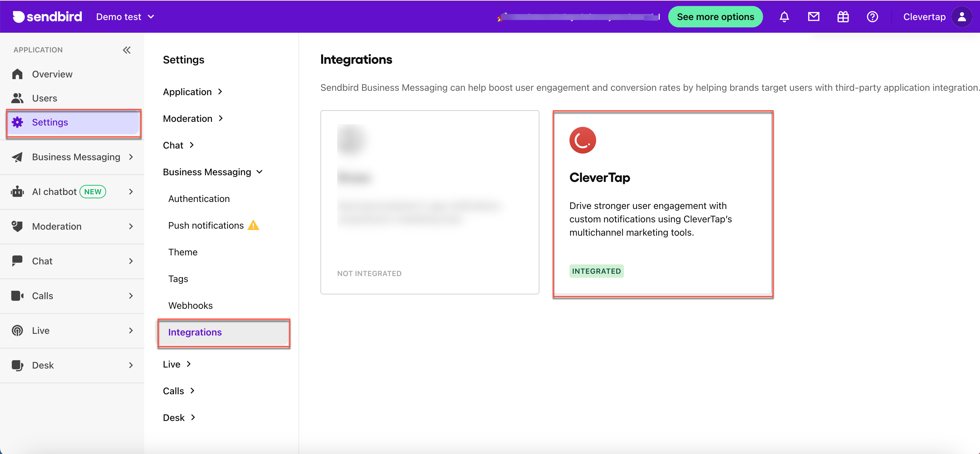Screen dimensions: 980x454
Task: Open the CleverTap integration card
Action: 662,203
